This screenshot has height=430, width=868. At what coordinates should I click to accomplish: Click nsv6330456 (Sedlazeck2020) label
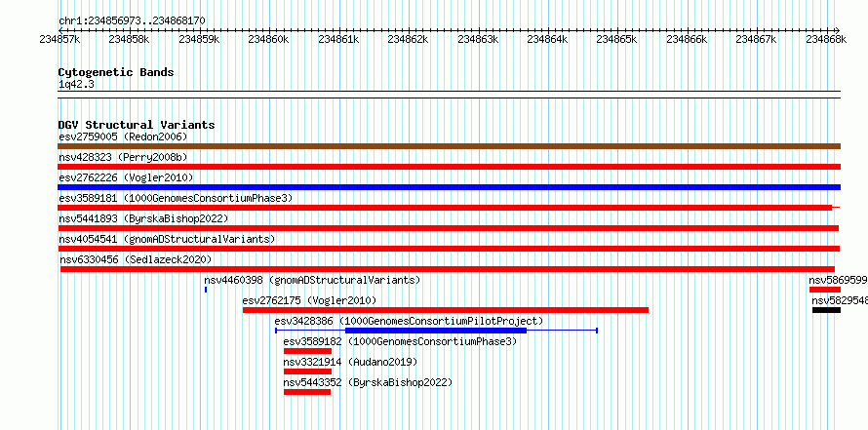136,259
